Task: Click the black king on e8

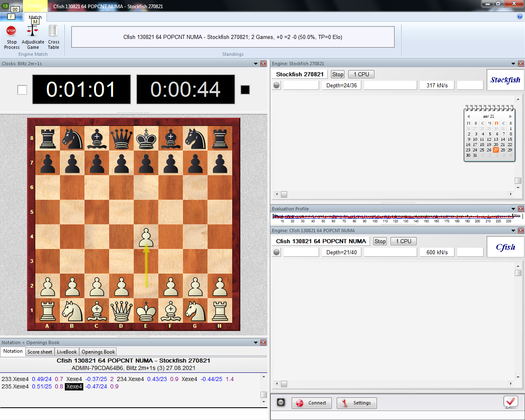Action: [146, 138]
